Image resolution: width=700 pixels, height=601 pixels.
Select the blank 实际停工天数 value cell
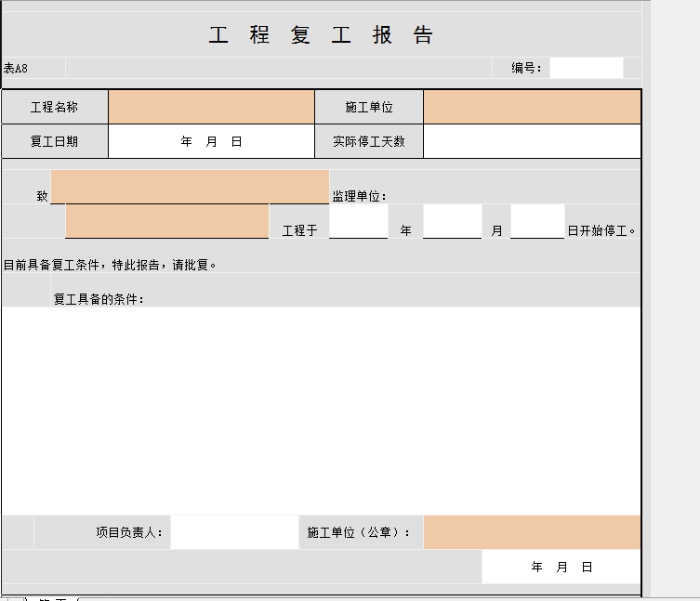532,141
